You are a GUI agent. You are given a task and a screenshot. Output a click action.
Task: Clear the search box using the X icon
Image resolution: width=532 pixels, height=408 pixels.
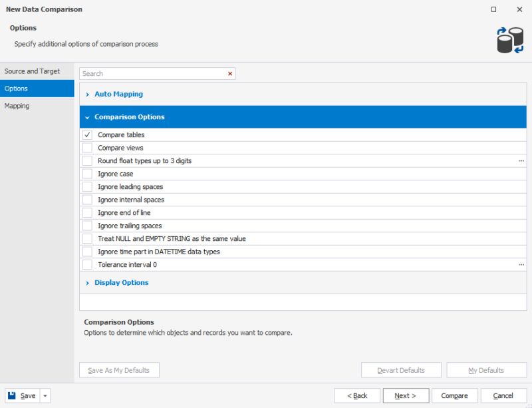pos(229,73)
